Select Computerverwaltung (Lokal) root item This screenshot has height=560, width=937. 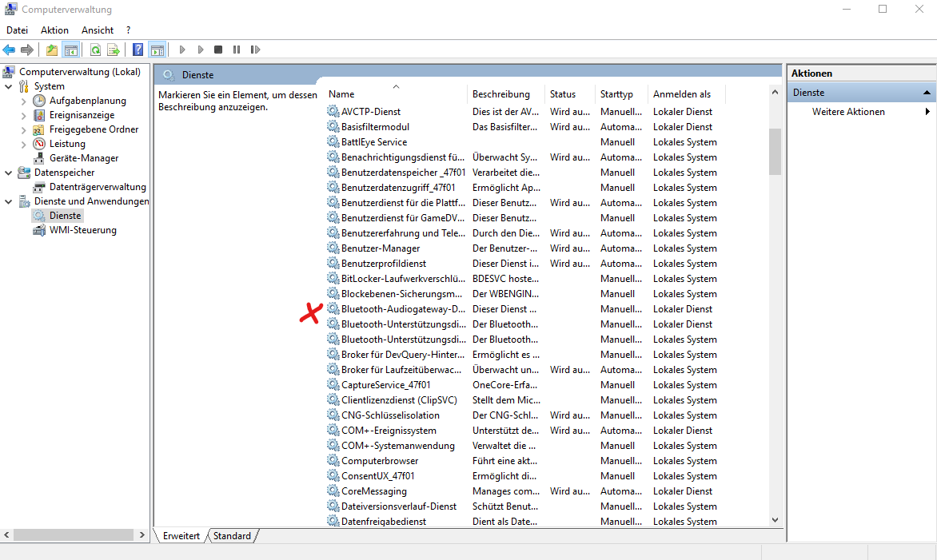pos(79,72)
